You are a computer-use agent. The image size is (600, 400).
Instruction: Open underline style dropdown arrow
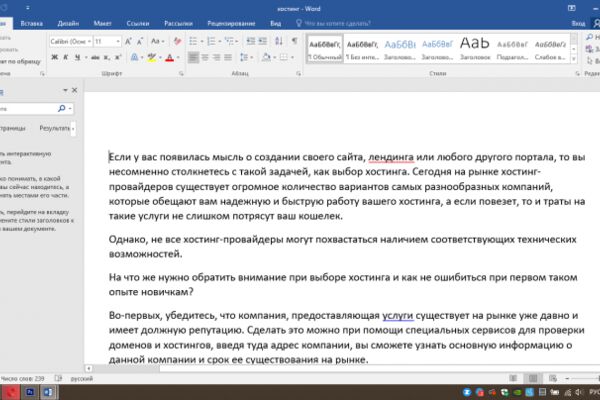(86, 57)
